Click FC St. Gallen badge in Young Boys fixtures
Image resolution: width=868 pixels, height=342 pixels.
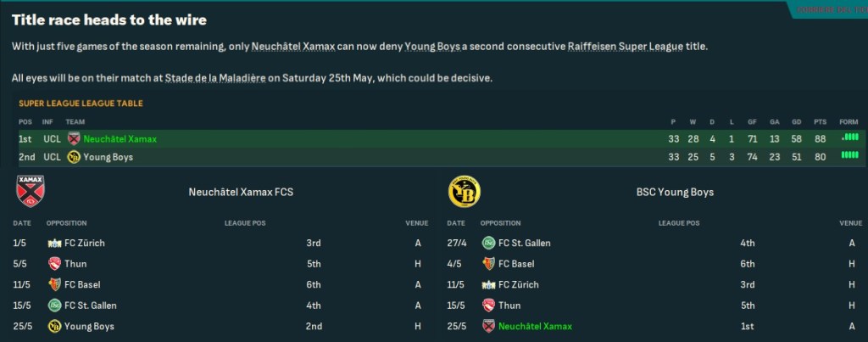(489, 244)
